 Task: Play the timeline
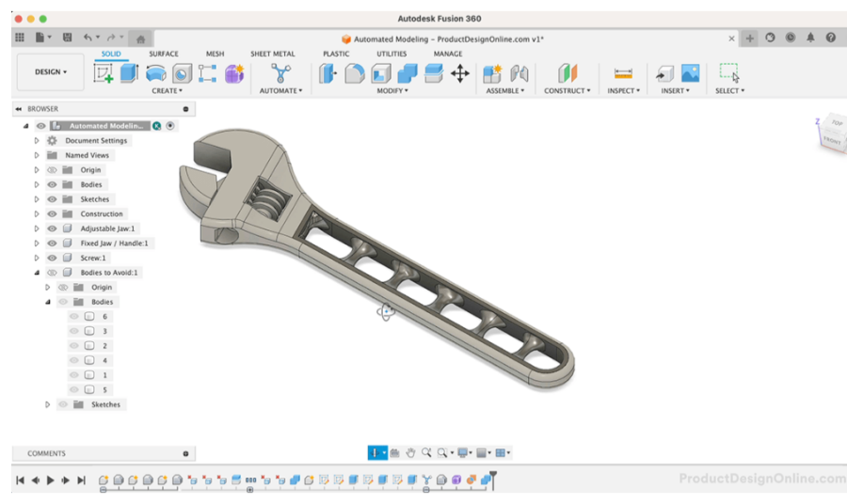point(50,480)
